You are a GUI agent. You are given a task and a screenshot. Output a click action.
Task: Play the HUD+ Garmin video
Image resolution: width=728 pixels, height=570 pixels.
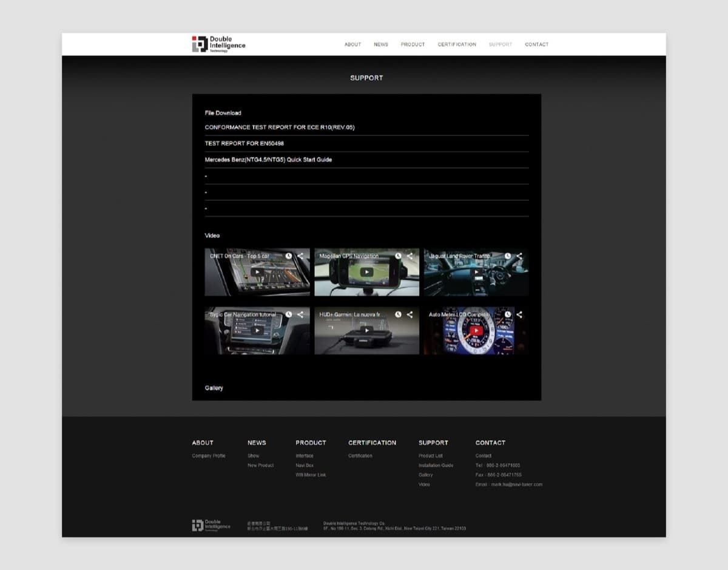[x=366, y=331]
